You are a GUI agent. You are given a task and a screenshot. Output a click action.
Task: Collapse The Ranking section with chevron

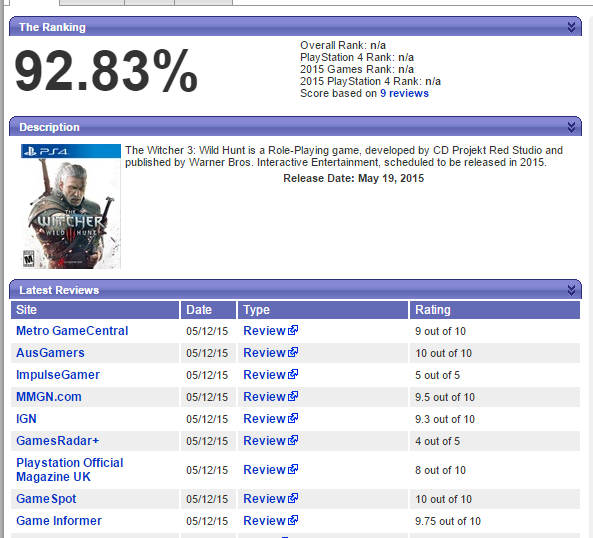(x=571, y=27)
